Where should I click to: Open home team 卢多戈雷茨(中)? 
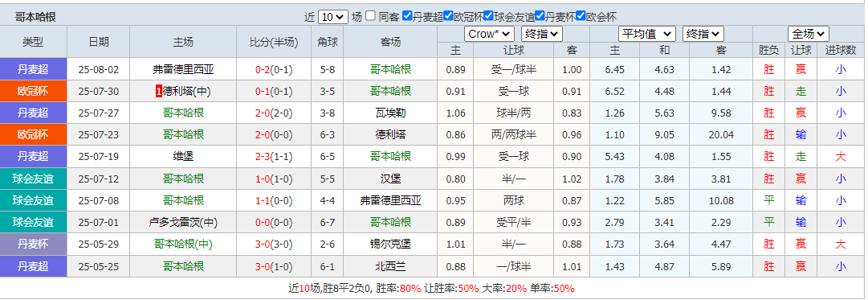(x=183, y=222)
